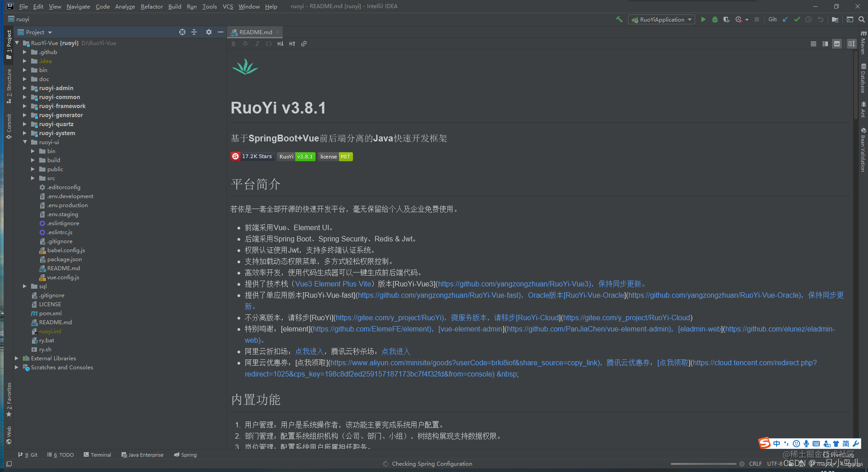
Task: Expand the ruoyi-framework module
Action: point(25,106)
